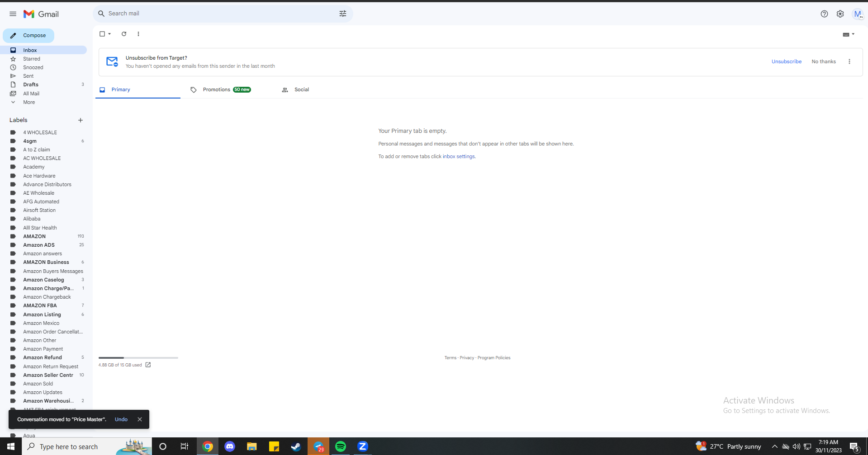Viewport: 868px width, 455px height.
Task: Open the Amazon Caselog label
Action: coord(43,280)
